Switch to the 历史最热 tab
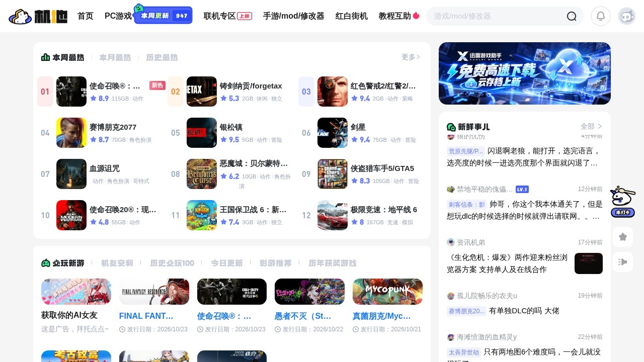 162,57
